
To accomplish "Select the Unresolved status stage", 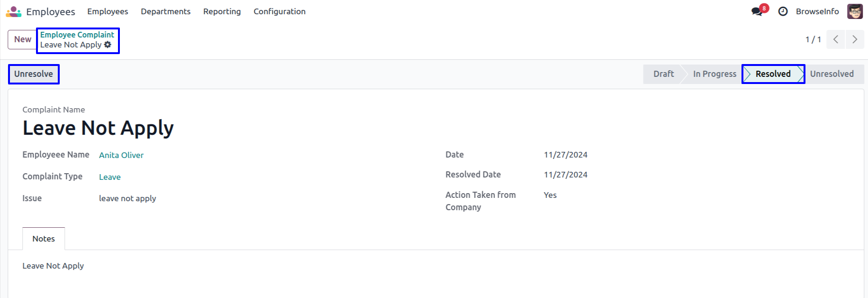I will click(832, 74).
